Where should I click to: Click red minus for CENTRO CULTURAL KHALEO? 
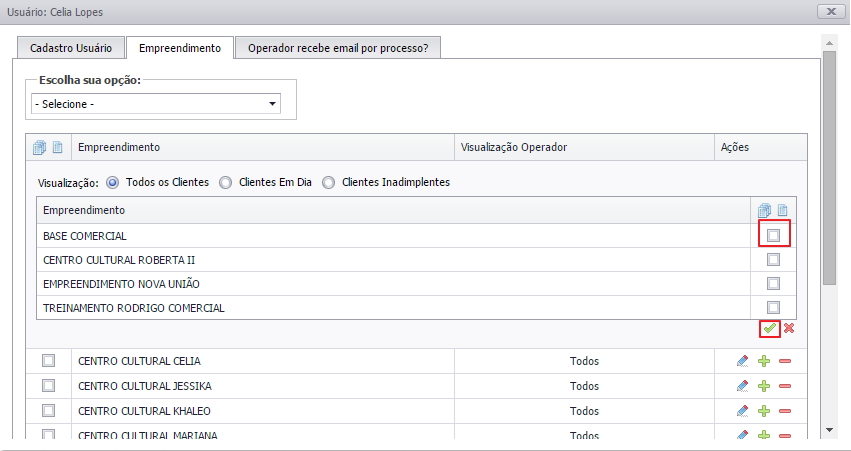click(785, 411)
